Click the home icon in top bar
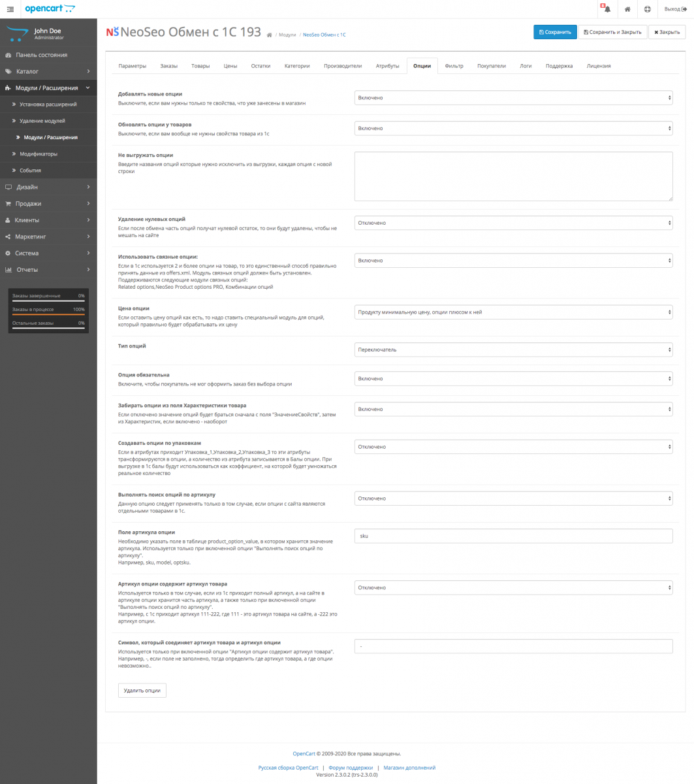 point(627,9)
